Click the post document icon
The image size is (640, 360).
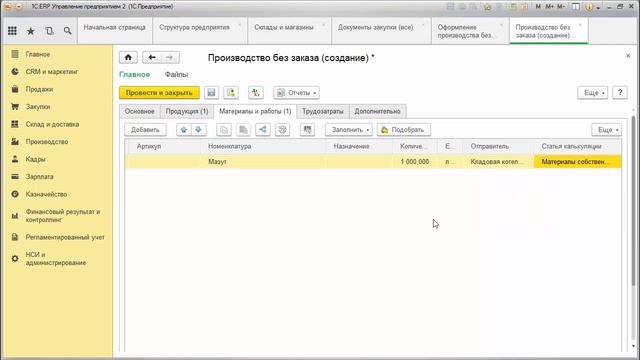tap(231, 93)
